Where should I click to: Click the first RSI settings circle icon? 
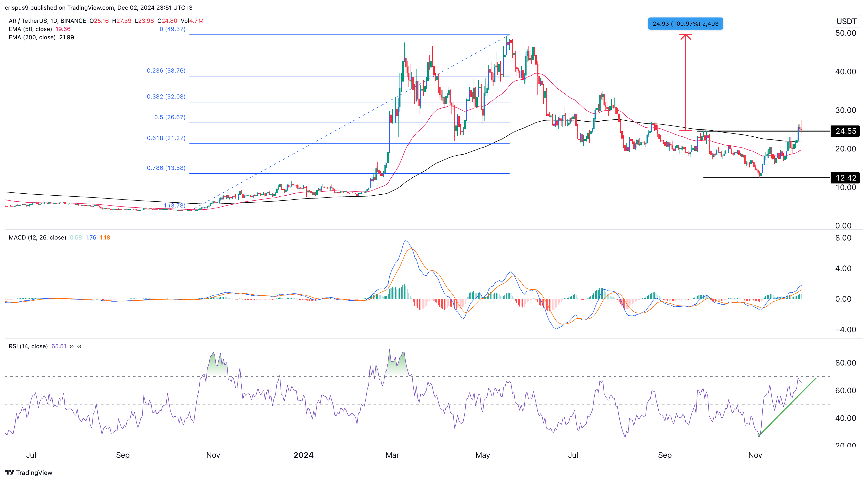[72, 346]
